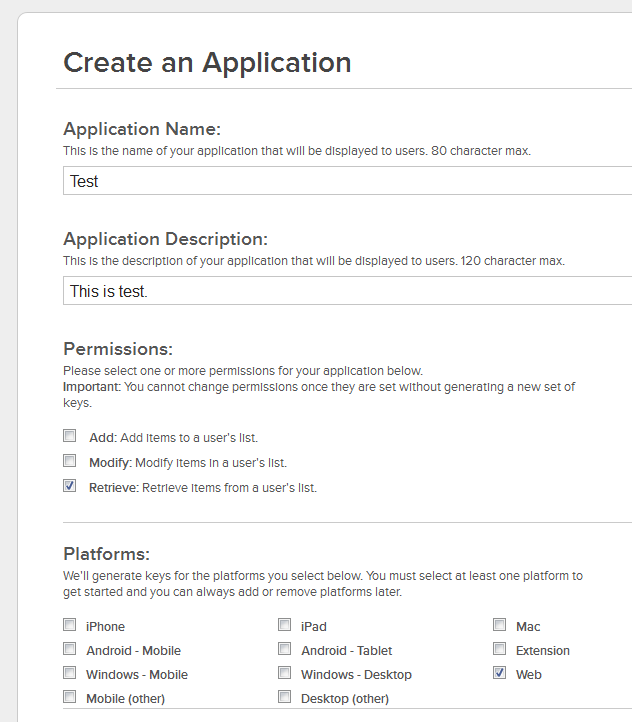Tick the Windows - Desktop checkbox
The height and width of the screenshot is (722, 632).
[284, 673]
